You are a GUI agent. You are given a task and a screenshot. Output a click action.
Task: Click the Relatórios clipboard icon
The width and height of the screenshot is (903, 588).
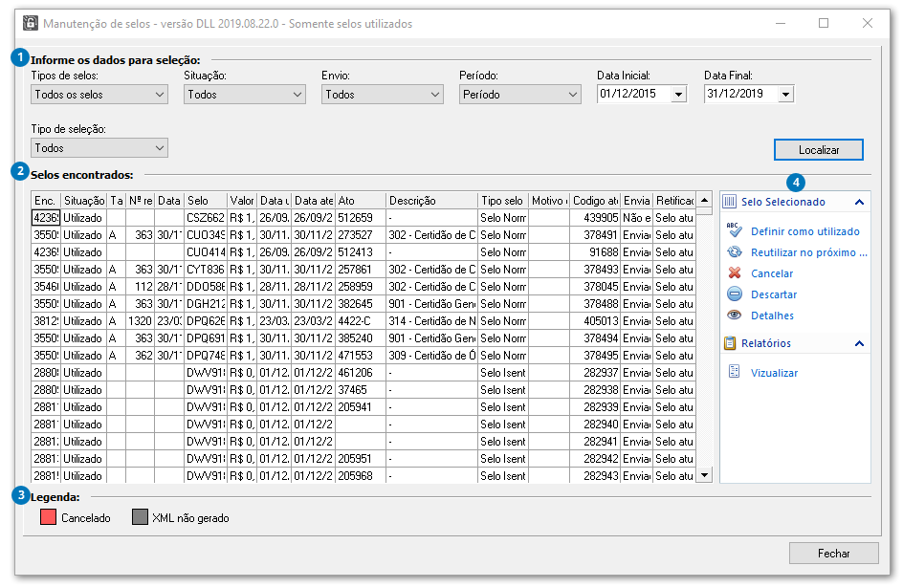click(x=730, y=343)
